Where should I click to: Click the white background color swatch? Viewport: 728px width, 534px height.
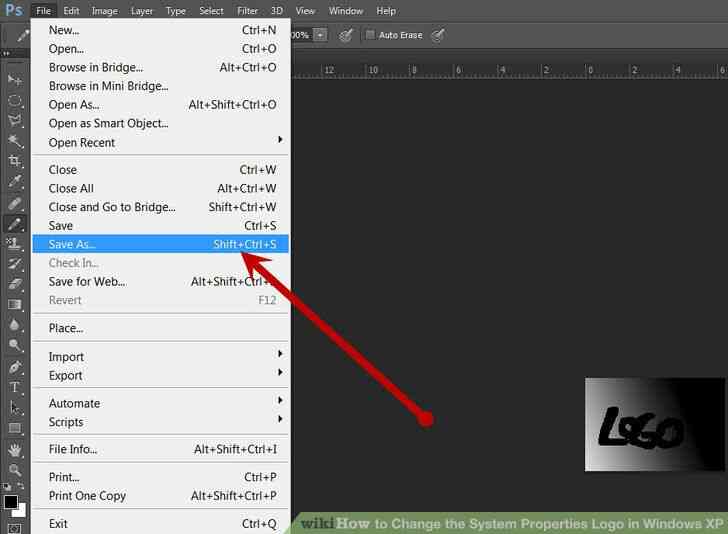point(20,511)
